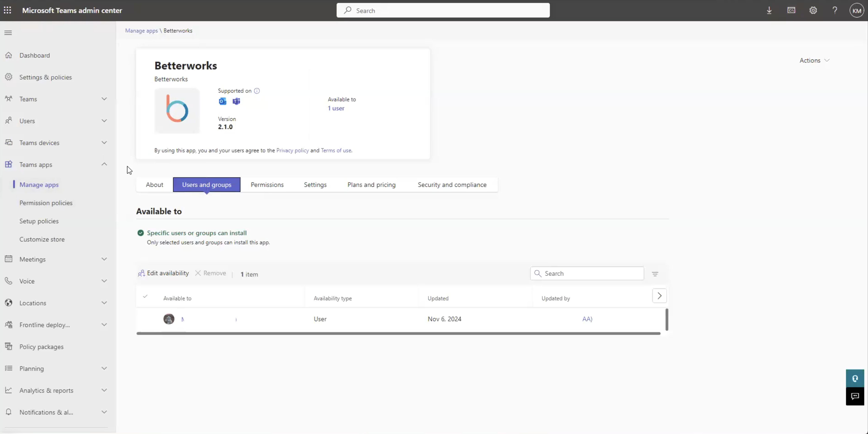
Task: Click the Settings & policies gear icon
Action: [9, 77]
